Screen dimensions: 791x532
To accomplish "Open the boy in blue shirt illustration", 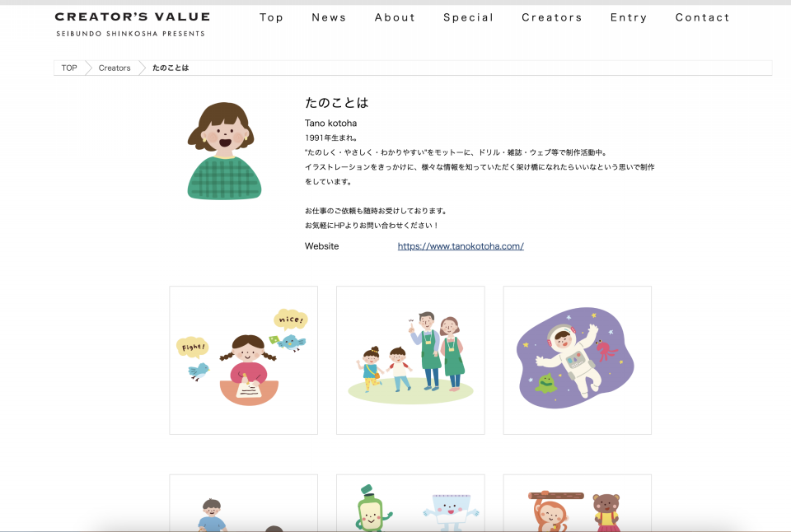I will pyautogui.click(x=244, y=503).
